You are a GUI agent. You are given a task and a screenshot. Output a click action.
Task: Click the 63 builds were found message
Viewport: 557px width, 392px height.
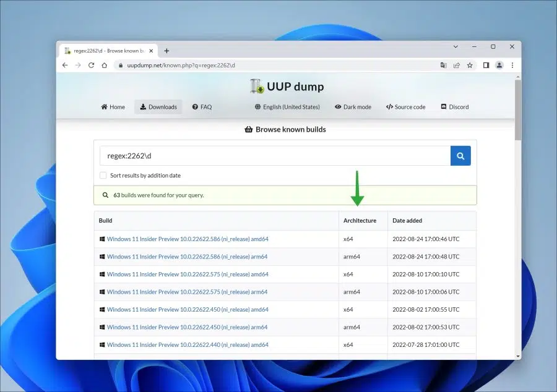158,195
